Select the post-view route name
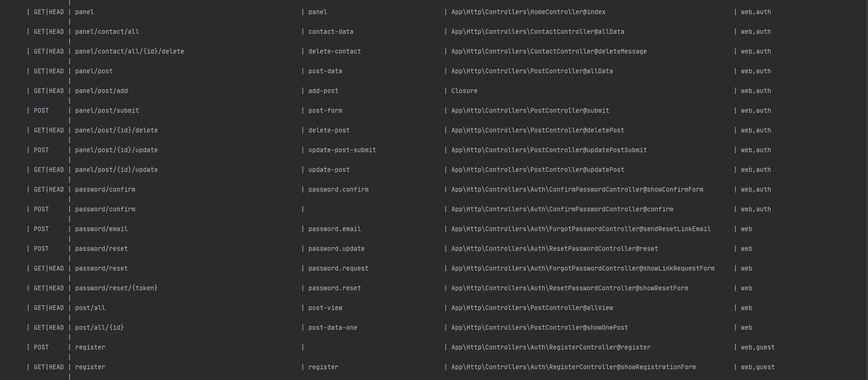This screenshot has height=380, width=868. [325, 308]
